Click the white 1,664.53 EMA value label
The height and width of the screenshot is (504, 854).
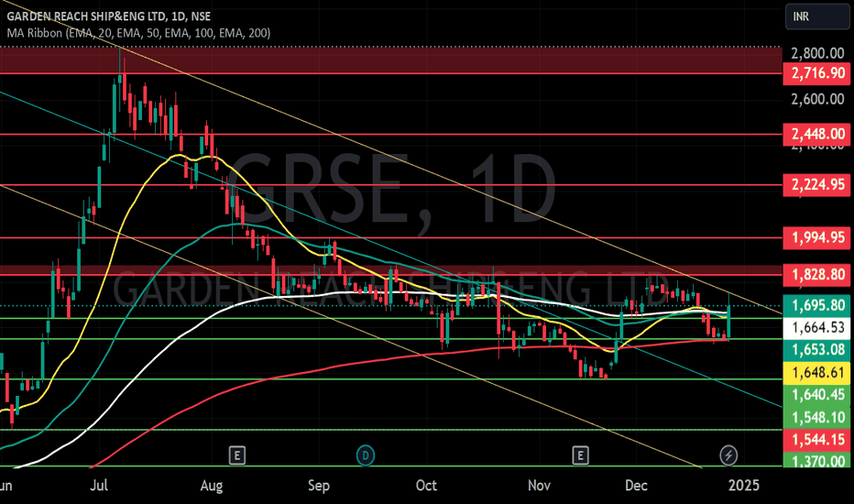pos(816,327)
